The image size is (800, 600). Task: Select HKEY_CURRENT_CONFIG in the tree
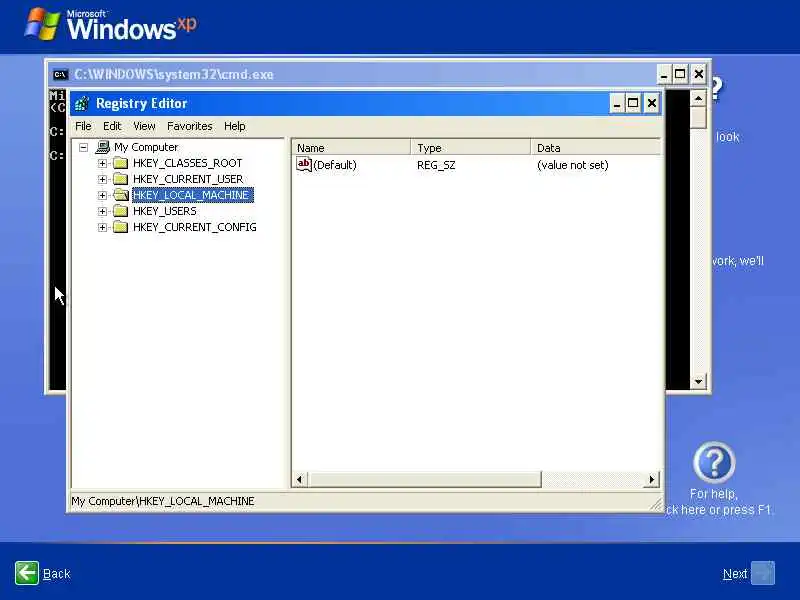pyautogui.click(x=194, y=227)
